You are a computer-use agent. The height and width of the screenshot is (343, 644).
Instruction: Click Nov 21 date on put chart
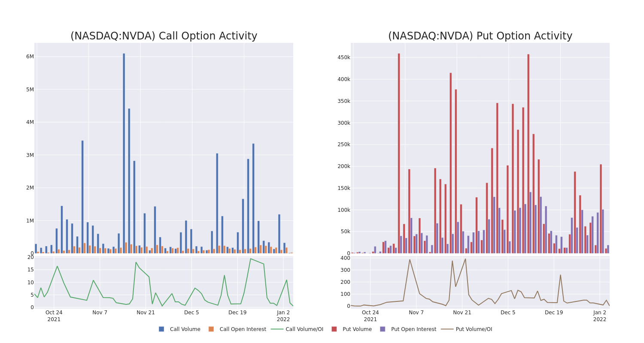click(462, 313)
